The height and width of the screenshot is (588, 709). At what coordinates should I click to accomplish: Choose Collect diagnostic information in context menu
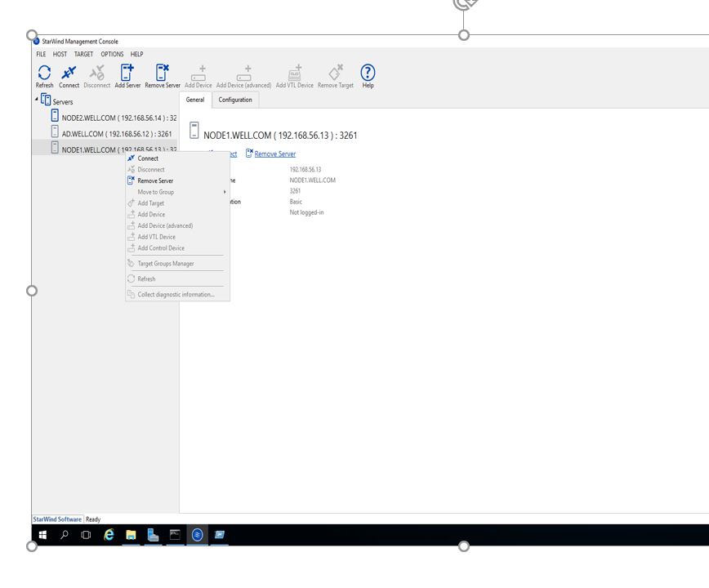point(177,295)
